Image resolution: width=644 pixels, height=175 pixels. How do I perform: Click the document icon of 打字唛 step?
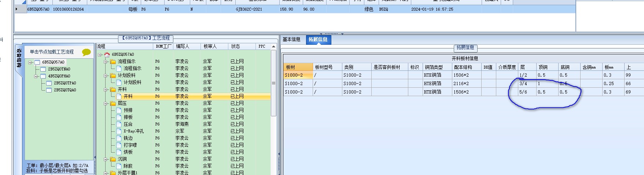tap(119, 145)
